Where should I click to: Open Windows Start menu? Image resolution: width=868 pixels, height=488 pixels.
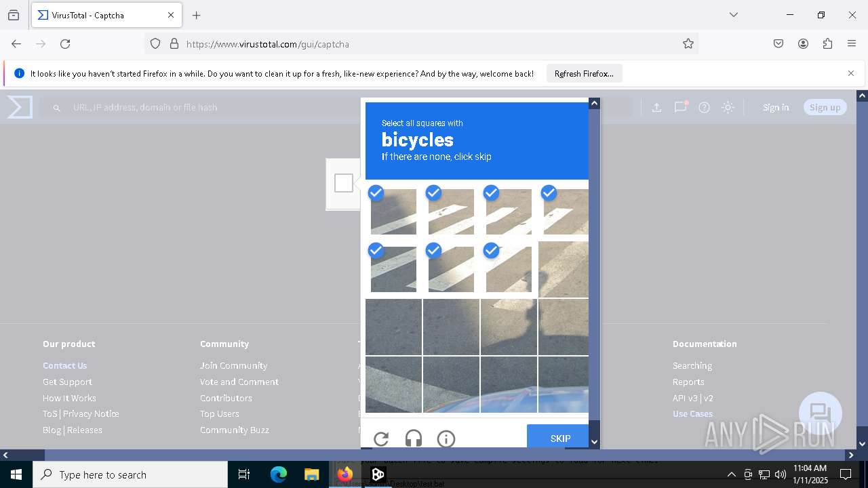tap(16, 474)
